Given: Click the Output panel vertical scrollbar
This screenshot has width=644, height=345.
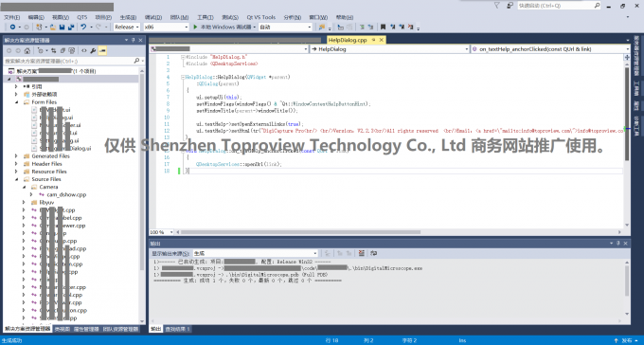Looking at the screenshot, I should tap(627, 288).
